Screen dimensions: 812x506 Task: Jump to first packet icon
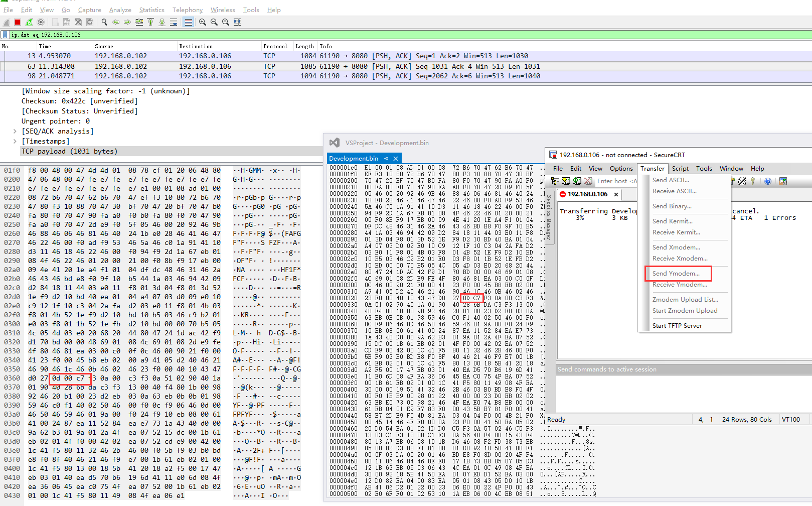pos(150,22)
